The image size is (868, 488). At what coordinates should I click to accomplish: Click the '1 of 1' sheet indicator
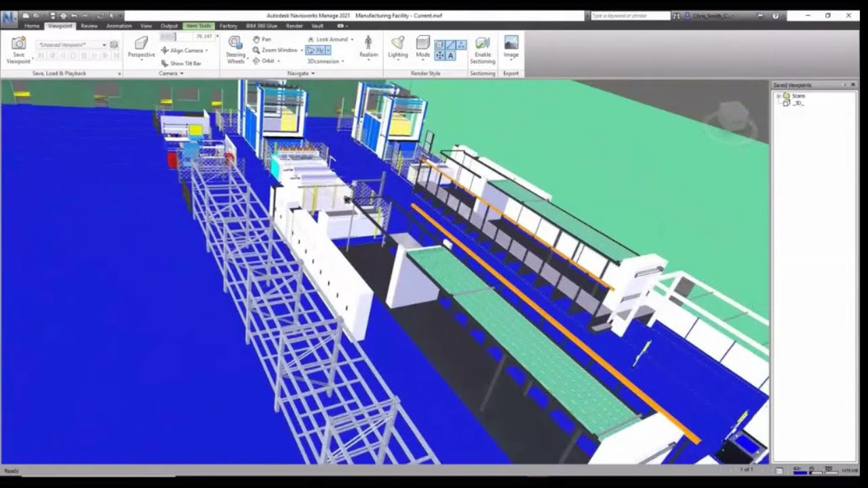coord(747,470)
